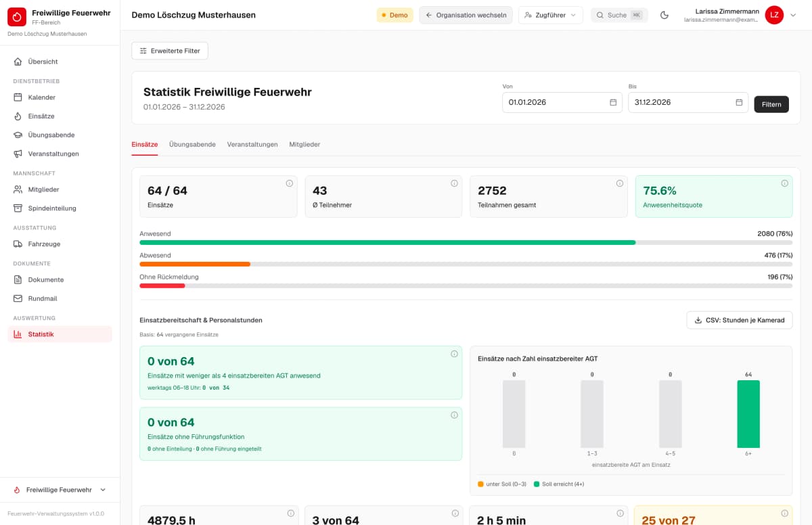The width and height of the screenshot is (812, 525).
Task: Expand Freiwillige Feuerwehr switcher at sidebar bottom
Action: 60,490
